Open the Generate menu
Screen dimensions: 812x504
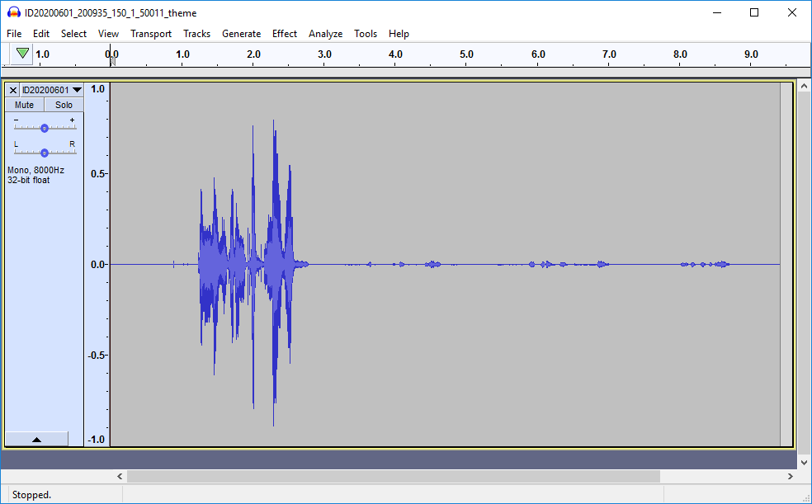point(241,34)
